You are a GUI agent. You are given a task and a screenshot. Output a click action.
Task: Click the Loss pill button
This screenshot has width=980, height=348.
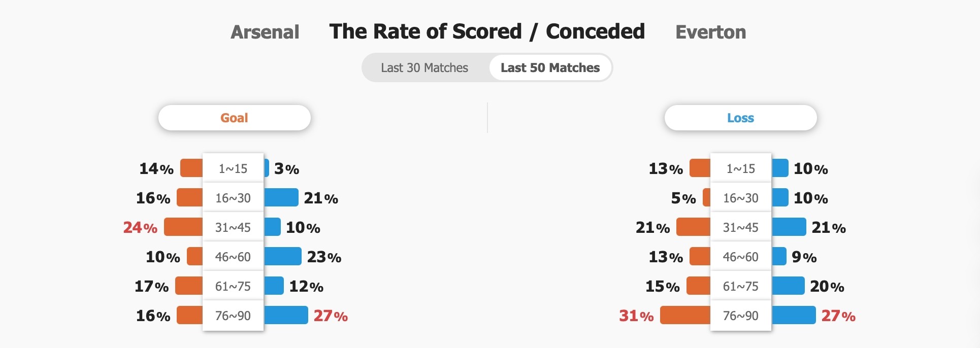pyautogui.click(x=740, y=118)
